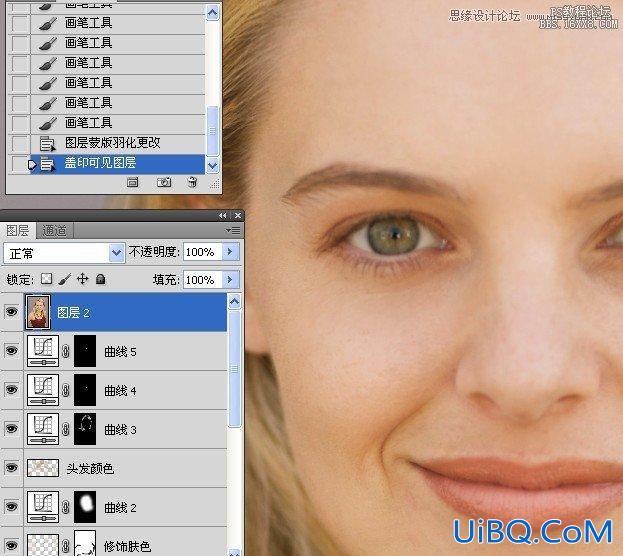This screenshot has height=556, width=623.
Task: Create new document from current history state
Action: click(132, 182)
